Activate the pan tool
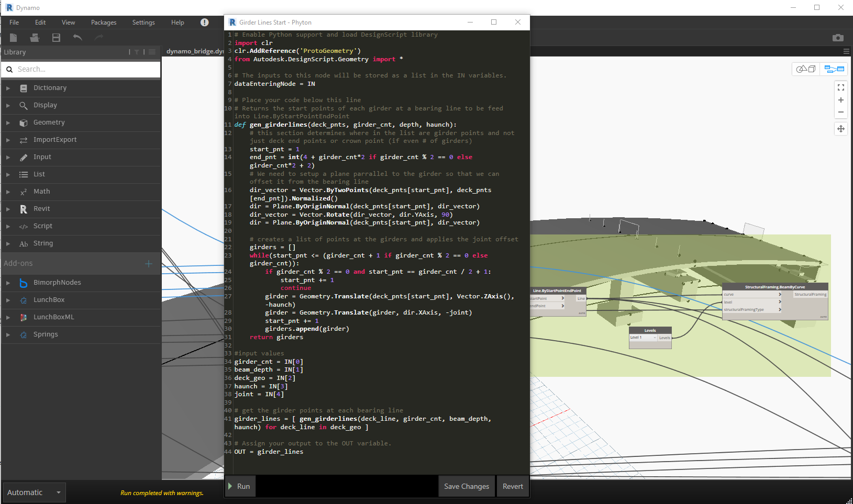Image resolution: width=853 pixels, height=504 pixels. pos(841,129)
